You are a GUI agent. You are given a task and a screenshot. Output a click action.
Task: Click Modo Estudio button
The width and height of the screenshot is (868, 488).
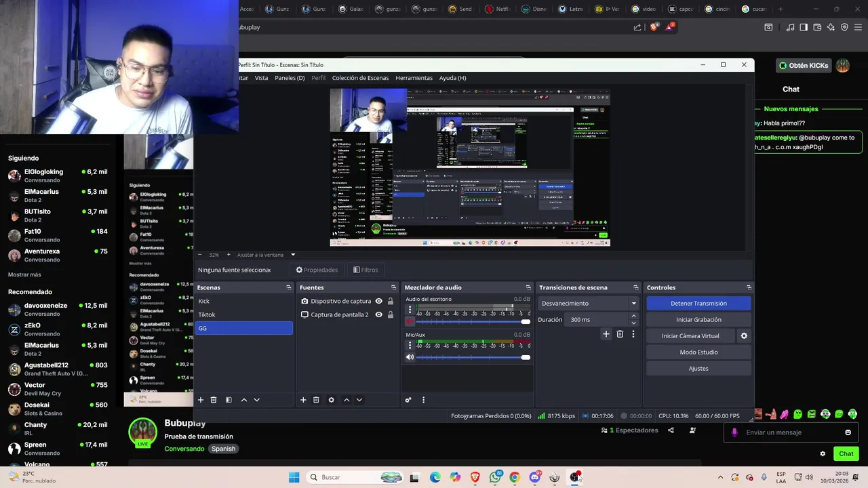[698, 352]
